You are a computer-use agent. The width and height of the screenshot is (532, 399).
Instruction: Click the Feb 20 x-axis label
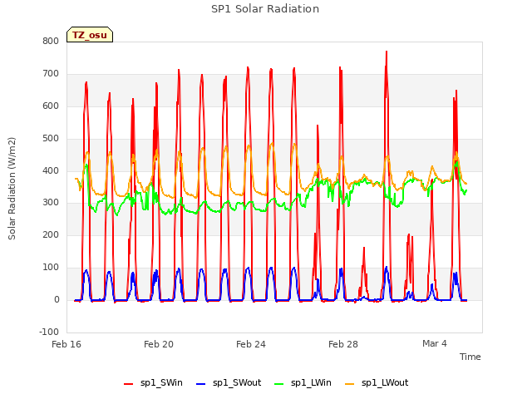pos(159,344)
